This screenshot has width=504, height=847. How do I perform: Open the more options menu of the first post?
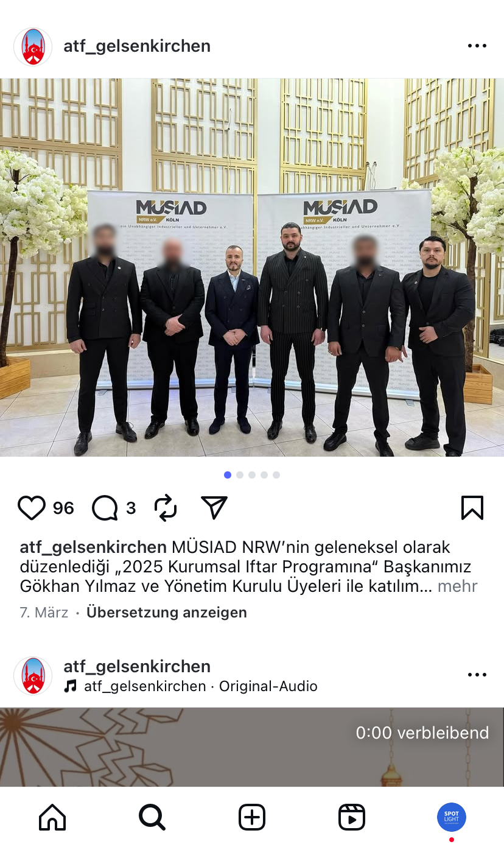pyautogui.click(x=477, y=46)
